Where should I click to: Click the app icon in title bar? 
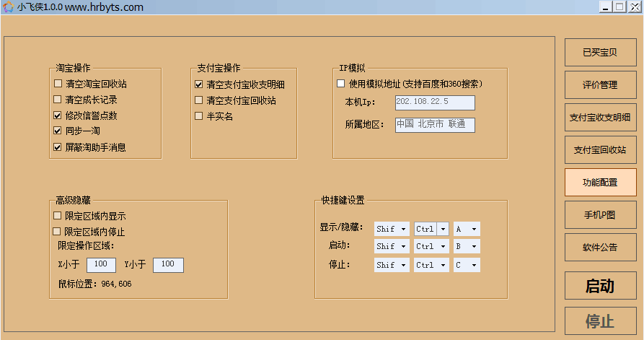click(8, 7)
